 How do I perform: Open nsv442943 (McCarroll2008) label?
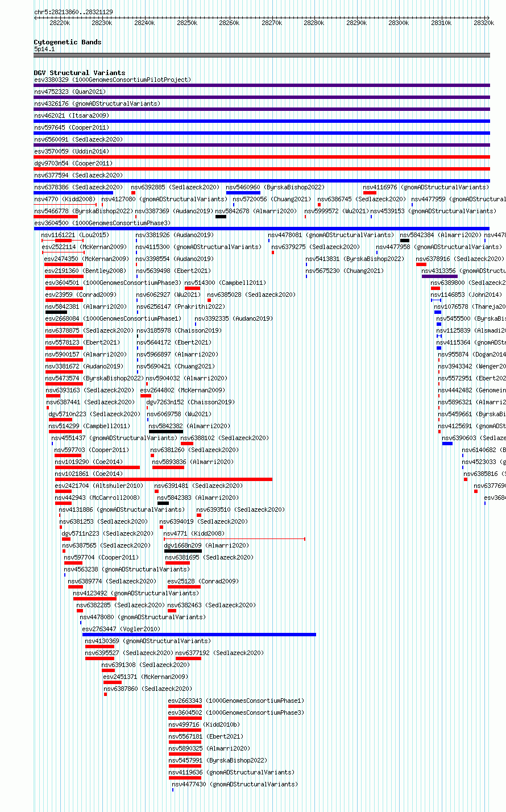click(x=97, y=498)
